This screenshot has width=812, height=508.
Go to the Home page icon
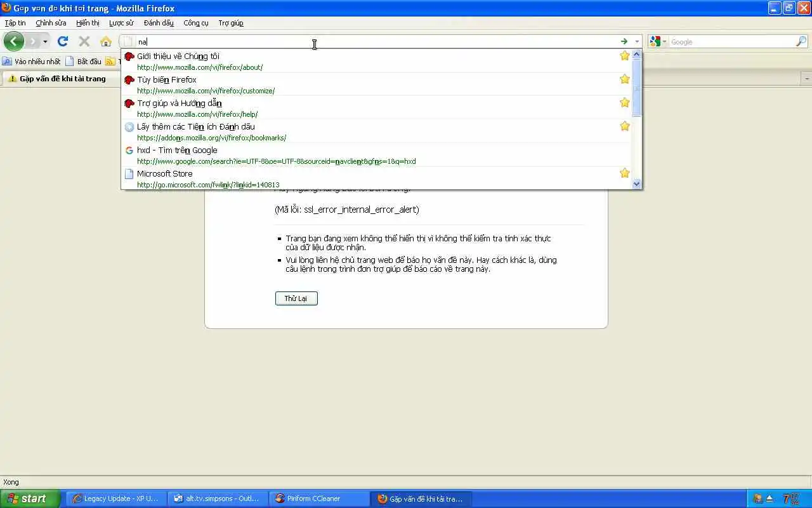tap(106, 41)
